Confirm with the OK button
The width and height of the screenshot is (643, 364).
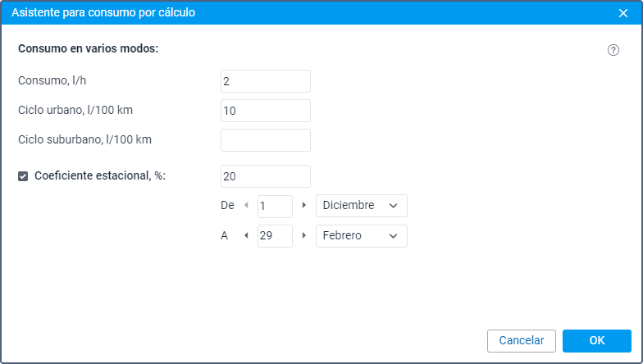596,341
